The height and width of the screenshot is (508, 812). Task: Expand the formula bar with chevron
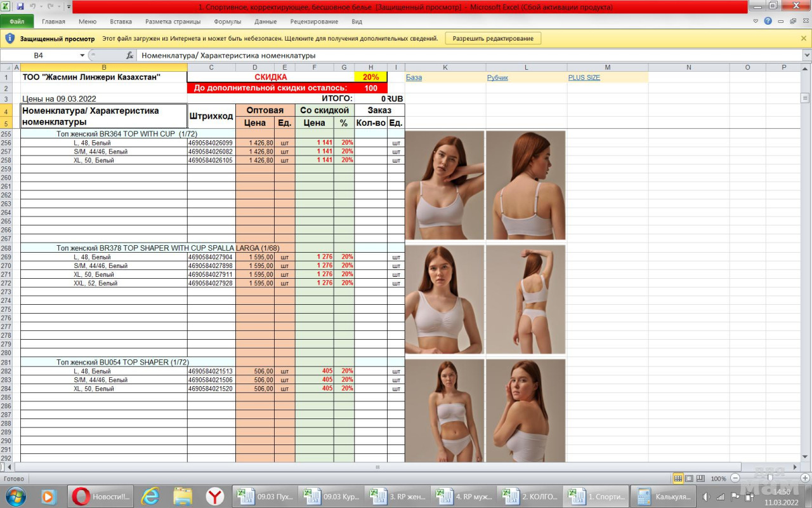click(x=806, y=55)
